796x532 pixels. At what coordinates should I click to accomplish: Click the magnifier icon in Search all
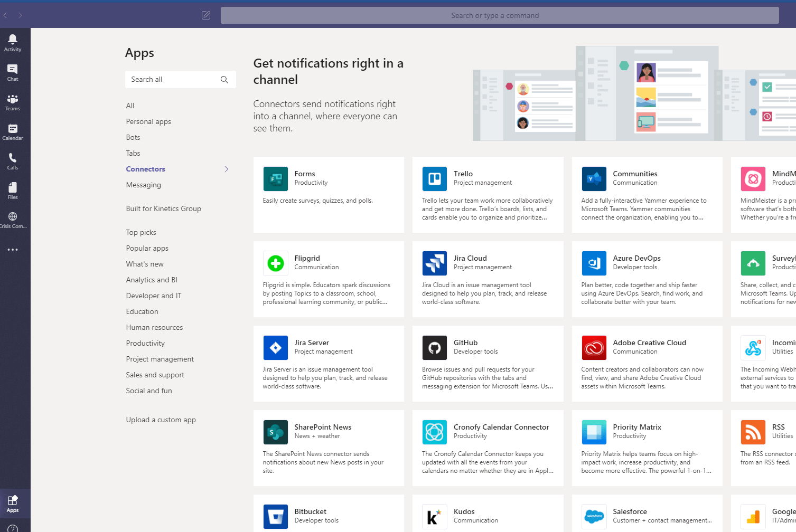tap(224, 80)
